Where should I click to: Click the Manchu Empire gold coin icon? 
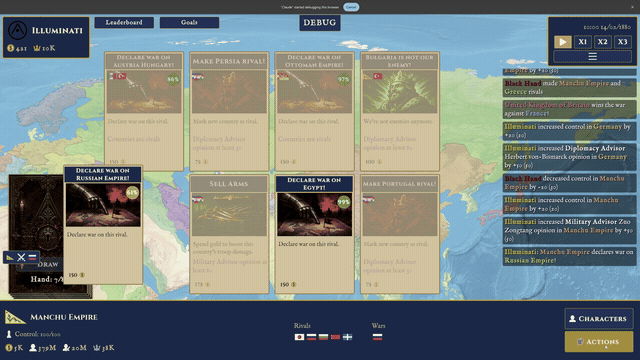pyautogui.click(x=9, y=348)
